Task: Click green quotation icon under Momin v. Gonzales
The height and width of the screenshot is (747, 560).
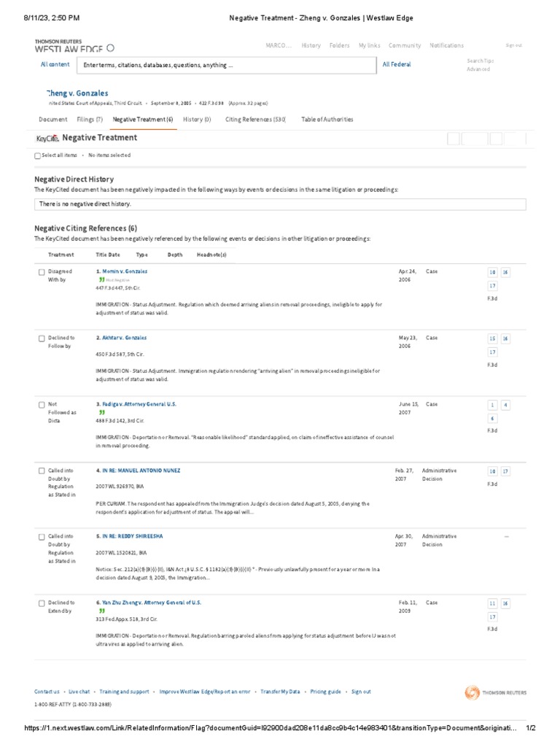Action: coord(101,279)
